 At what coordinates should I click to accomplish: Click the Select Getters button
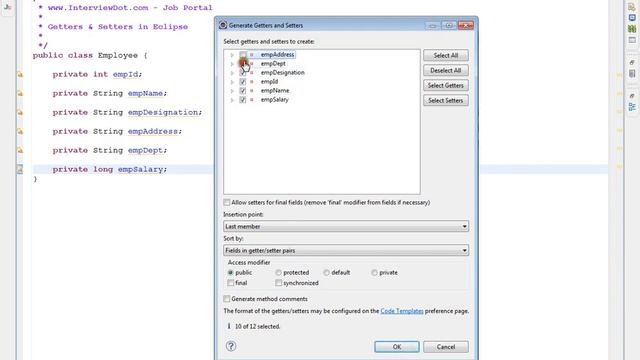[x=446, y=85]
